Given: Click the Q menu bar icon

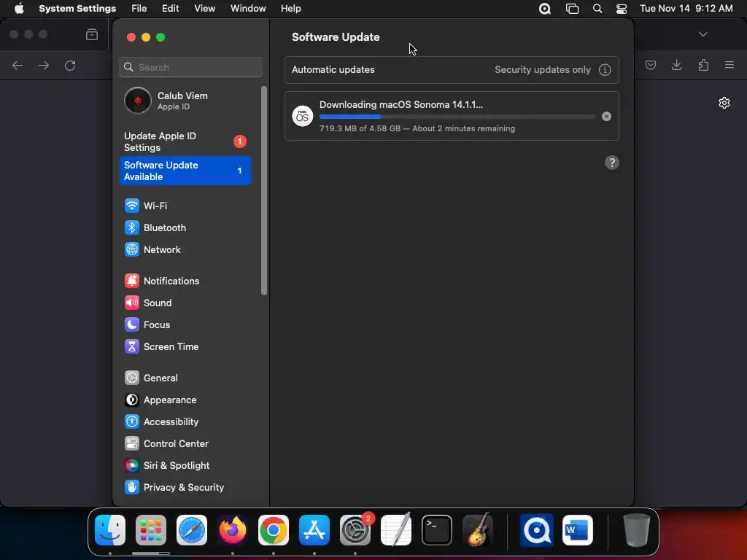Looking at the screenshot, I should (544, 9).
